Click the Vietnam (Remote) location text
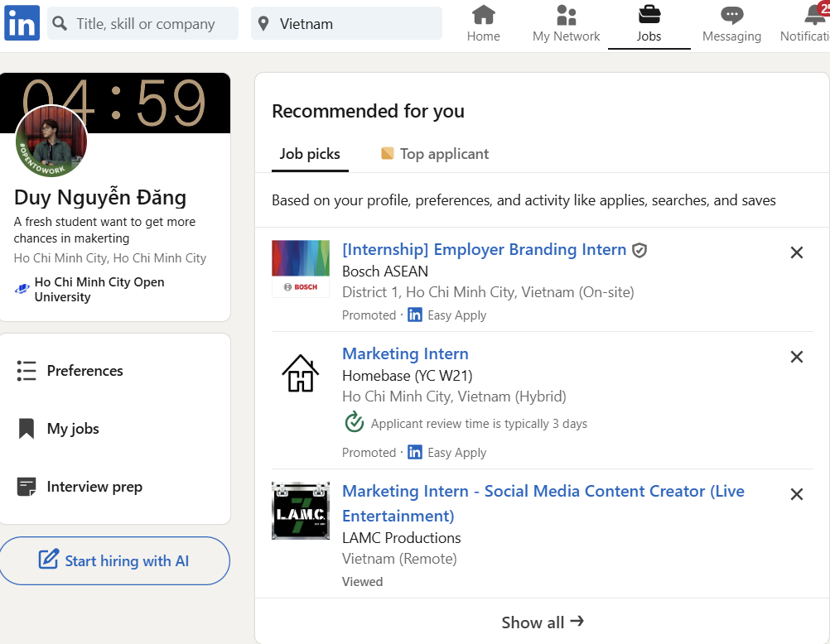This screenshot has width=830, height=644. point(399,559)
